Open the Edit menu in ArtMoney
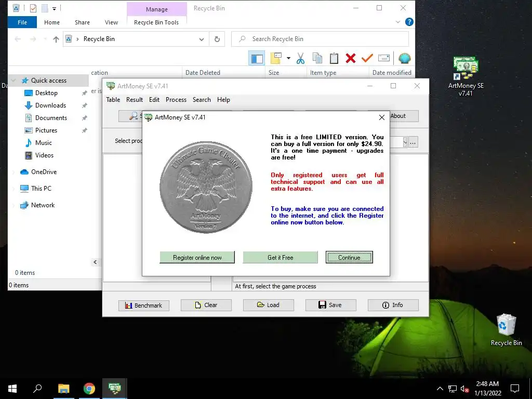 pos(154,100)
